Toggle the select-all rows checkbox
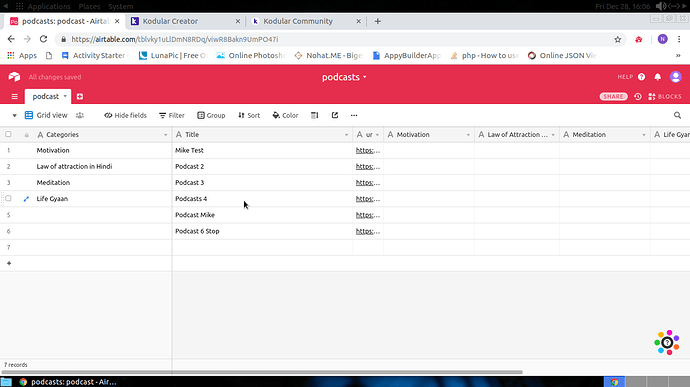 click(8, 134)
